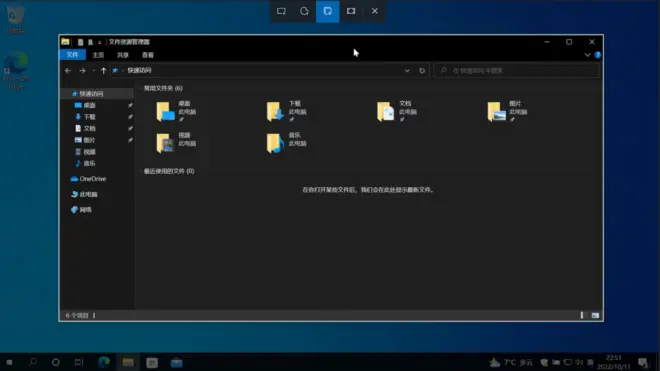Pick the fullscreen snip mode

(x=351, y=11)
